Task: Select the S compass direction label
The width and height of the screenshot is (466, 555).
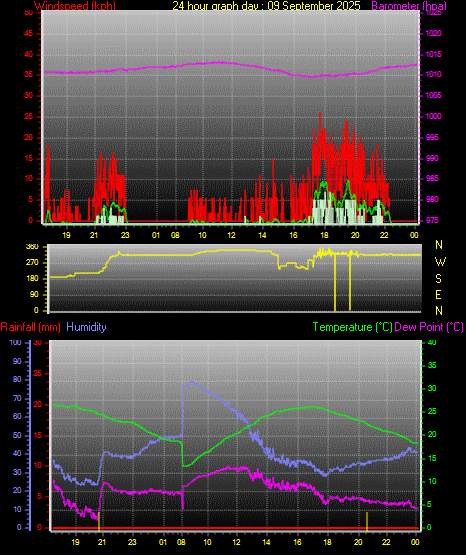Action: (439, 279)
